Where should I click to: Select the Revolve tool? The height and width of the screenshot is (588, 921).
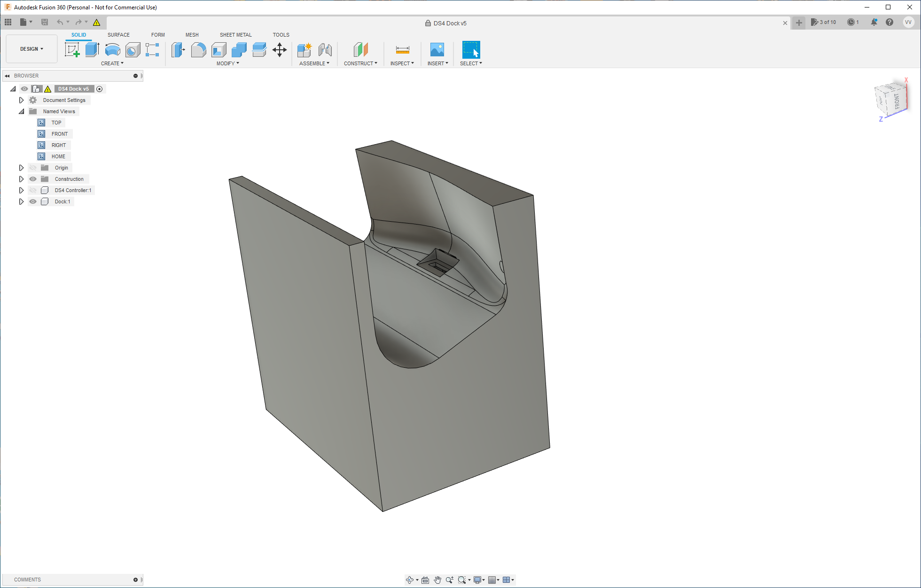pyautogui.click(x=112, y=49)
